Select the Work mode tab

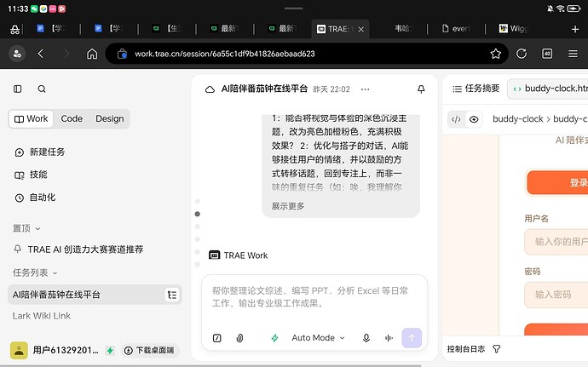point(32,119)
